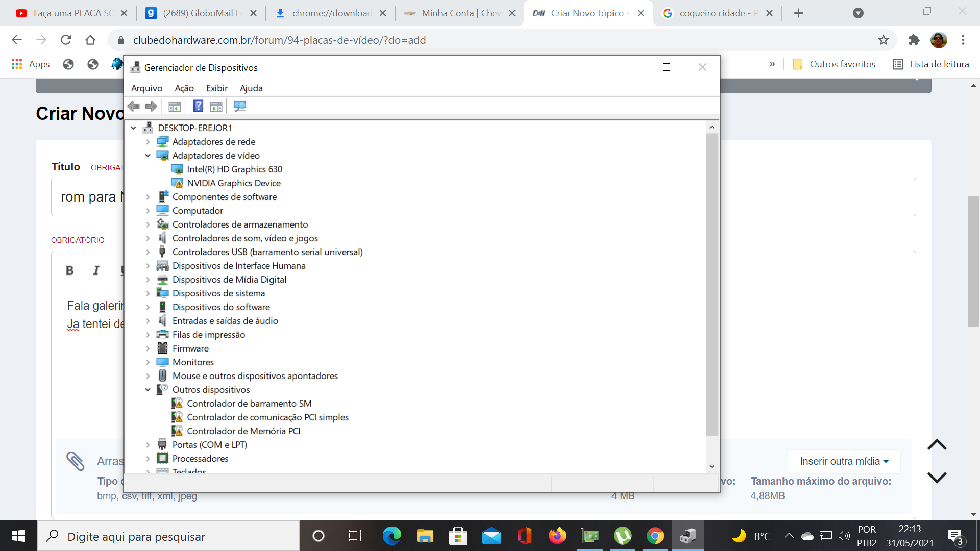Click the paperclip attachment icon
This screenshot has width=980, height=551.
[75, 461]
